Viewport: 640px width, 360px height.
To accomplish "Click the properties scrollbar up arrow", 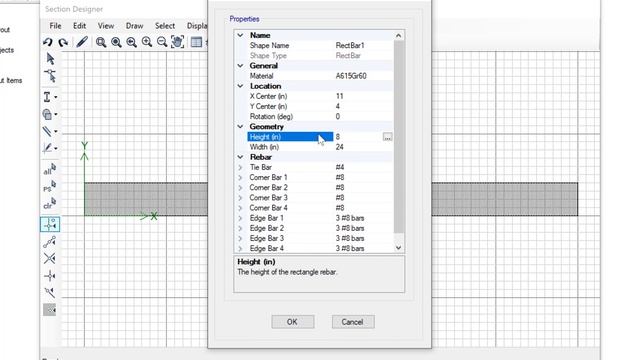I will (398, 36).
